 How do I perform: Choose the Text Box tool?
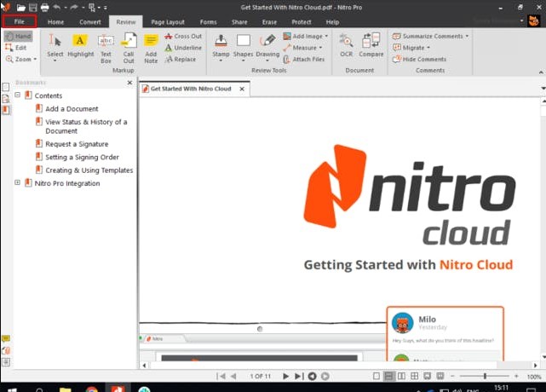pyautogui.click(x=106, y=49)
